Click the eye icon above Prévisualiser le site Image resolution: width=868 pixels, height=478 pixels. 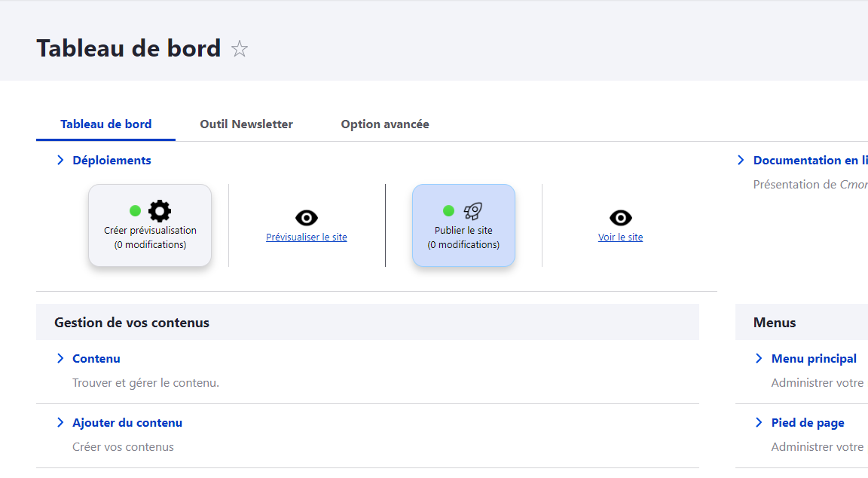[x=307, y=218]
